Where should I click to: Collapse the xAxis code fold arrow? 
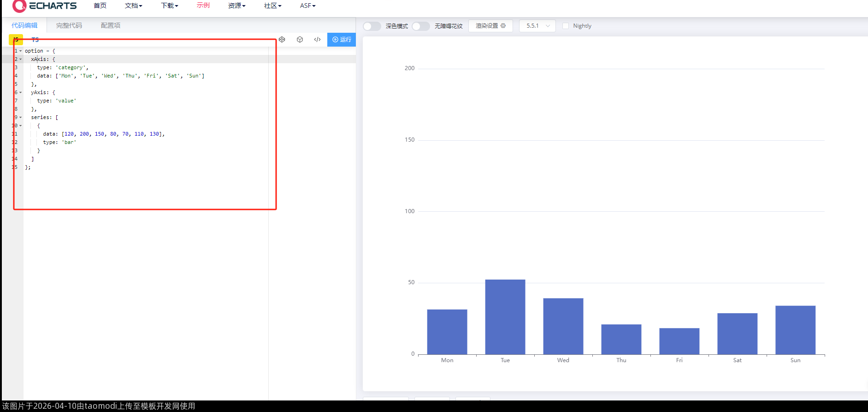pos(21,59)
